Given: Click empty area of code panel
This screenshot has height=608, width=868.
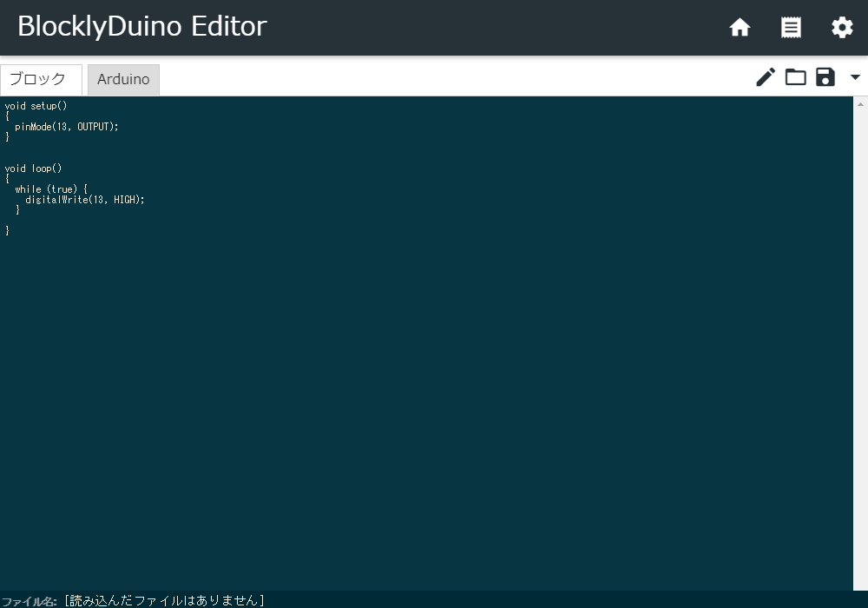Looking at the screenshot, I should coord(434,391).
